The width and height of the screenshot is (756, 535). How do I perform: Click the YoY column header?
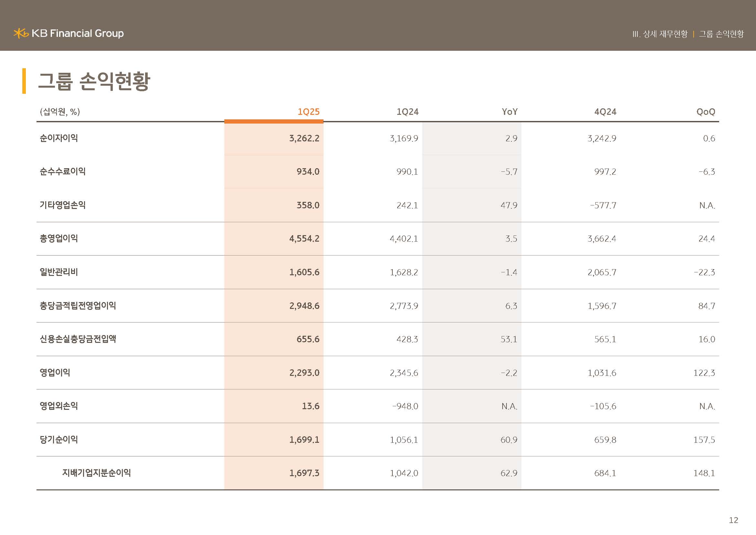point(509,112)
